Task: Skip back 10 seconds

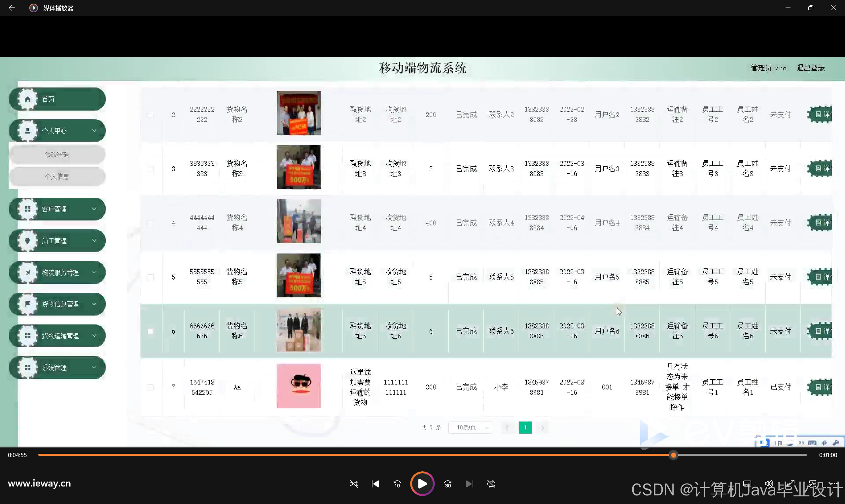Action: pyautogui.click(x=397, y=484)
